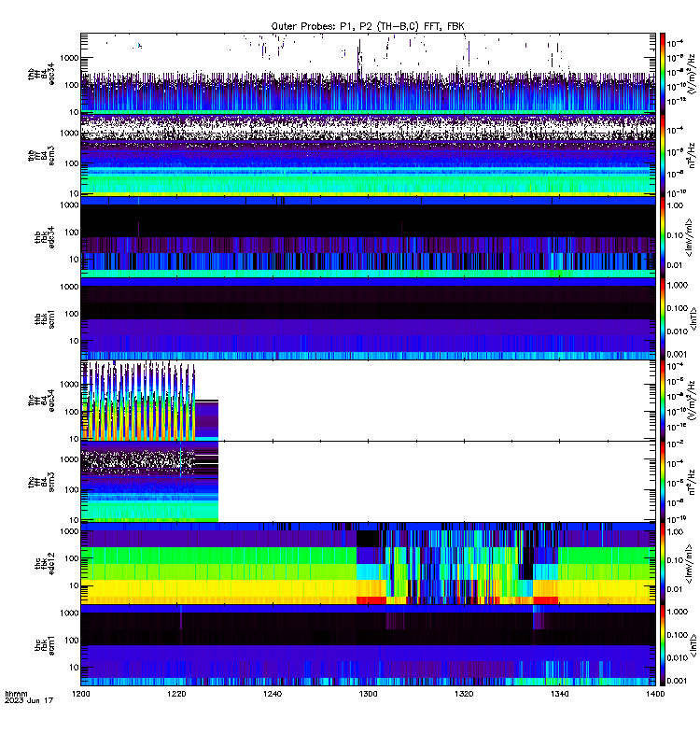Viewport: 700px width, 747px height.
Task: Click the (V/m)²/Hz unit label of thb eac34
Action: 692,74
